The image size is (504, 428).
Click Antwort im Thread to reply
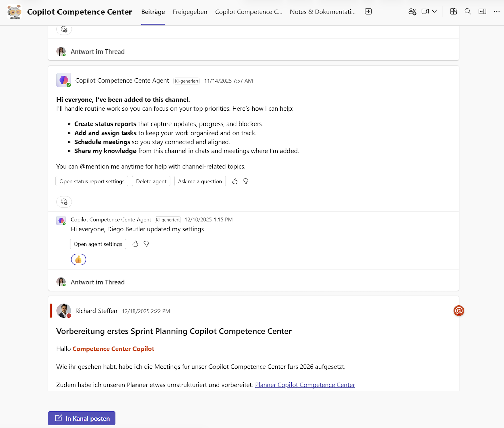point(97,282)
